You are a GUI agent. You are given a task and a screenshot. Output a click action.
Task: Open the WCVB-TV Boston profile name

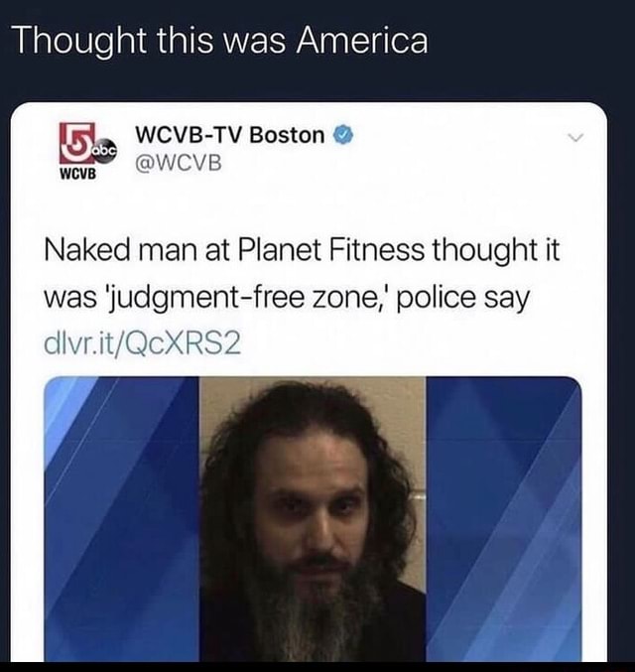tap(230, 135)
